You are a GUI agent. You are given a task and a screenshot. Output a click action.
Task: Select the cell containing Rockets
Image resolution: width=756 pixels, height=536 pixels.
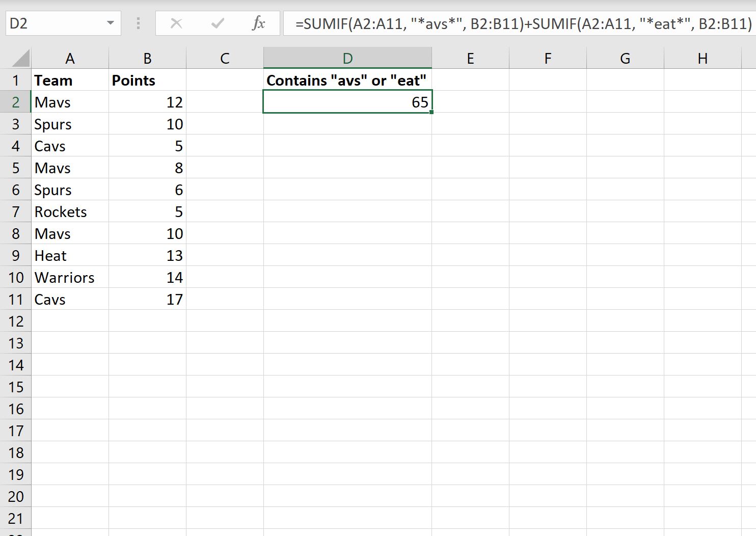tap(70, 211)
